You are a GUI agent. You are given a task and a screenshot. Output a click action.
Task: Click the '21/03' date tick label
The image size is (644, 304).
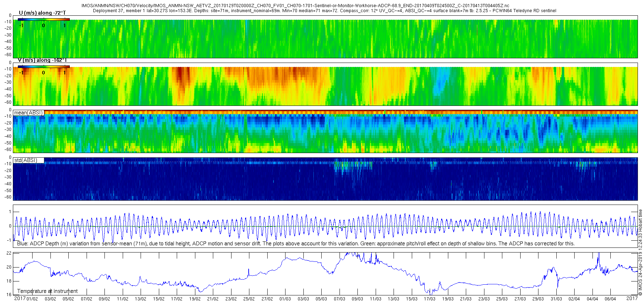coord(466,299)
